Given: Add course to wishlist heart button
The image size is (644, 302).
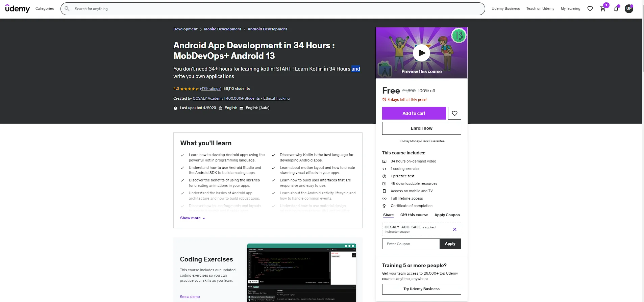Looking at the screenshot, I should pyautogui.click(x=454, y=113).
